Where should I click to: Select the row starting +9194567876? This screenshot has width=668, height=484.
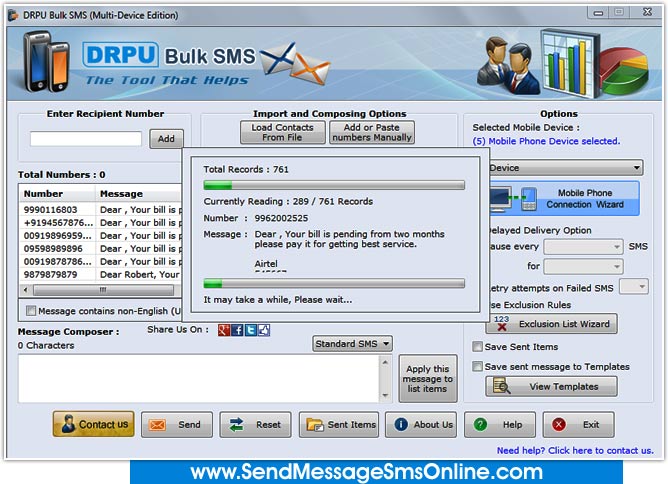pos(101,222)
